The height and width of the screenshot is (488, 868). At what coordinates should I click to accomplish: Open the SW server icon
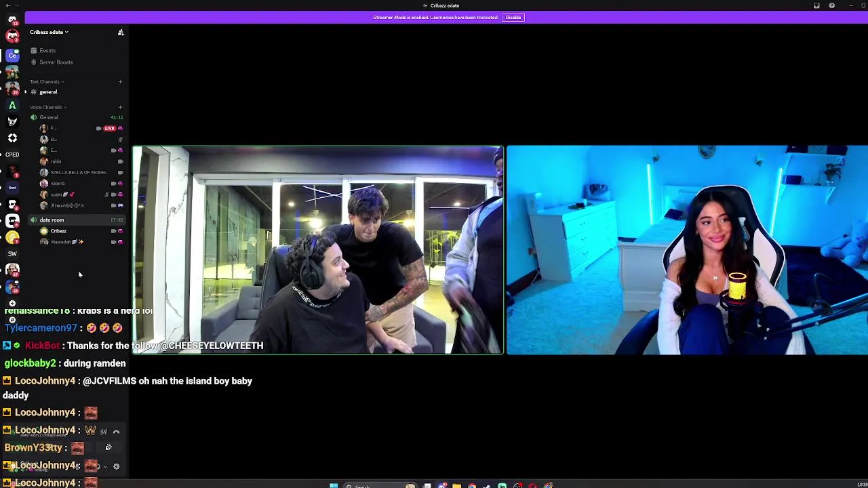pos(12,253)
